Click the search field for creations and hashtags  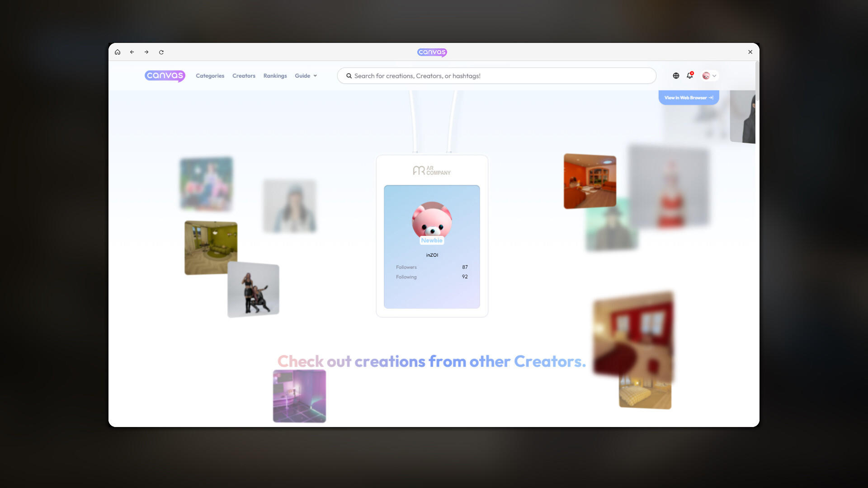(x=496, y=75)
